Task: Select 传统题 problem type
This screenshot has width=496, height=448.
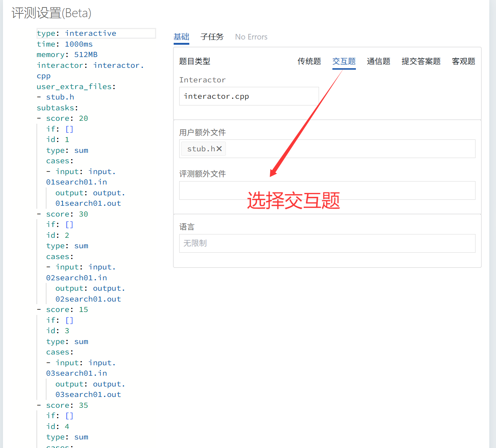Action: 309,61
